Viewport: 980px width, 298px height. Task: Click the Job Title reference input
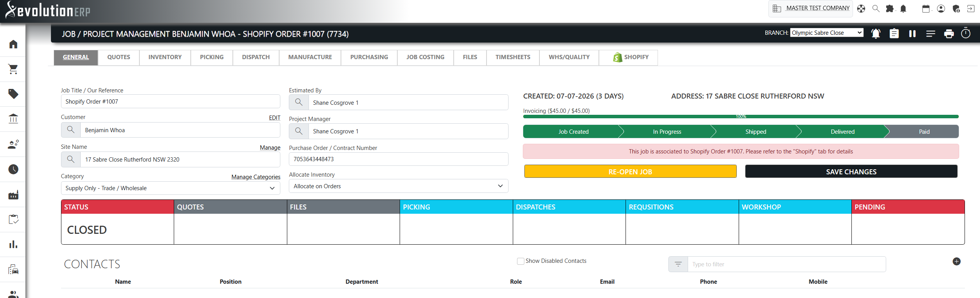point(170,101)
